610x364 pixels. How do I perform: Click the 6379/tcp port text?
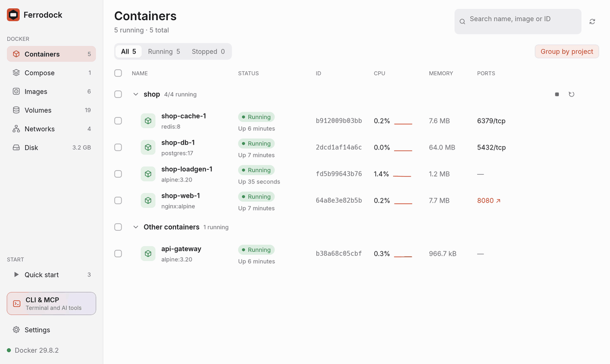491,121
